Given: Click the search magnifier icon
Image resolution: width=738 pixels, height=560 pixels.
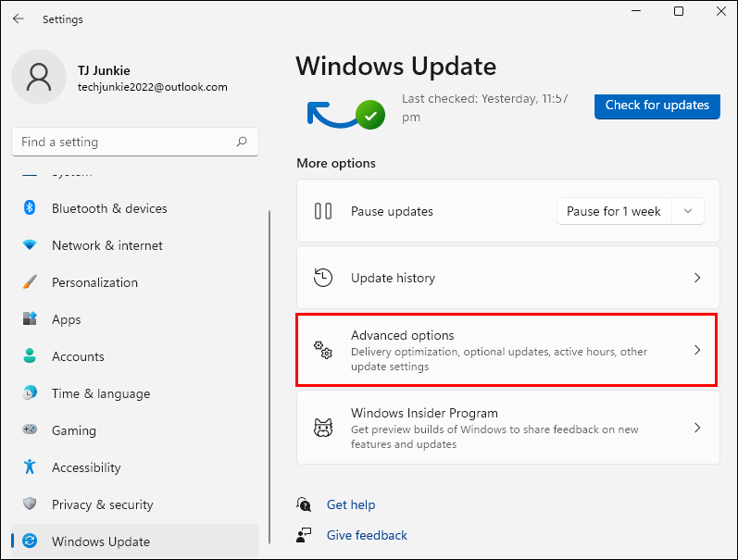Looking at the screenshot, I should pos(242,142).
